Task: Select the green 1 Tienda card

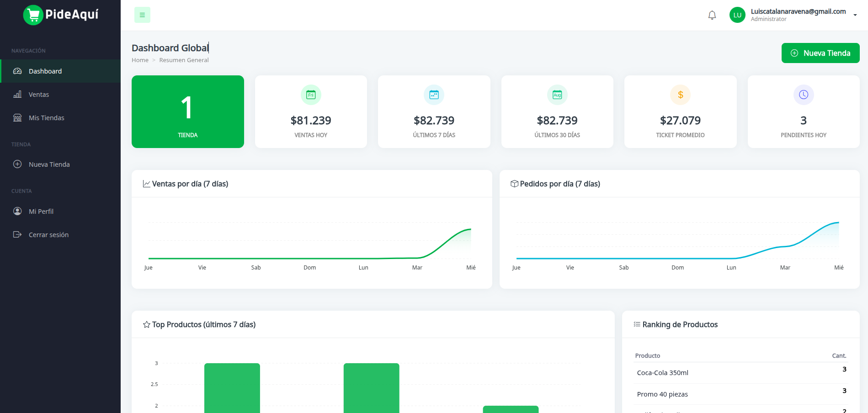Action: point(188,111)
